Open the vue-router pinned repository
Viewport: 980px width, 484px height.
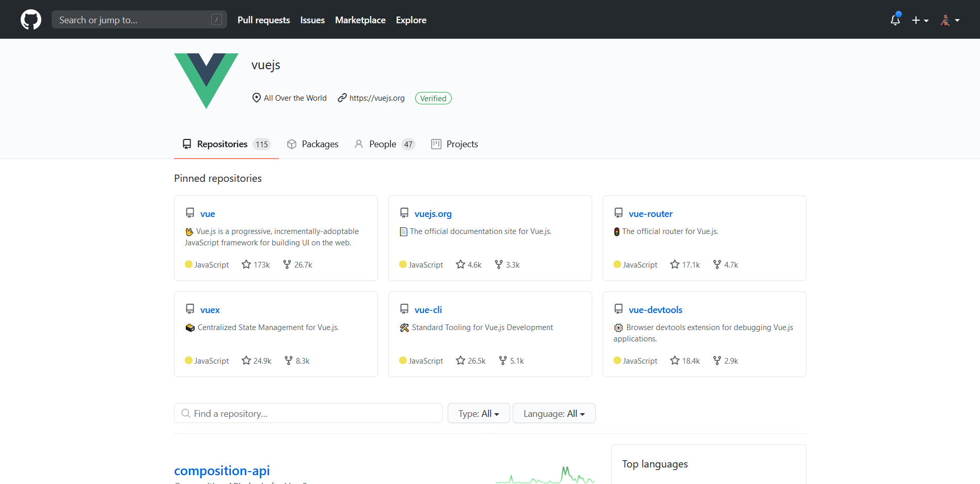[651, 214]
